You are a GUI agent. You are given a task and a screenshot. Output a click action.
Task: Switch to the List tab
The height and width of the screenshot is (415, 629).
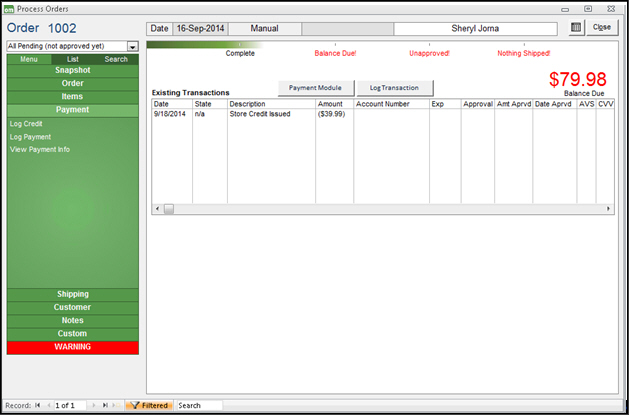(72, 59)
